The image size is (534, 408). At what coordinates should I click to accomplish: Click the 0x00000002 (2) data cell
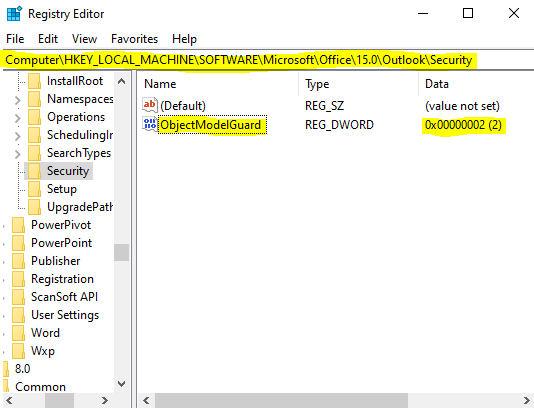(463, 125)
